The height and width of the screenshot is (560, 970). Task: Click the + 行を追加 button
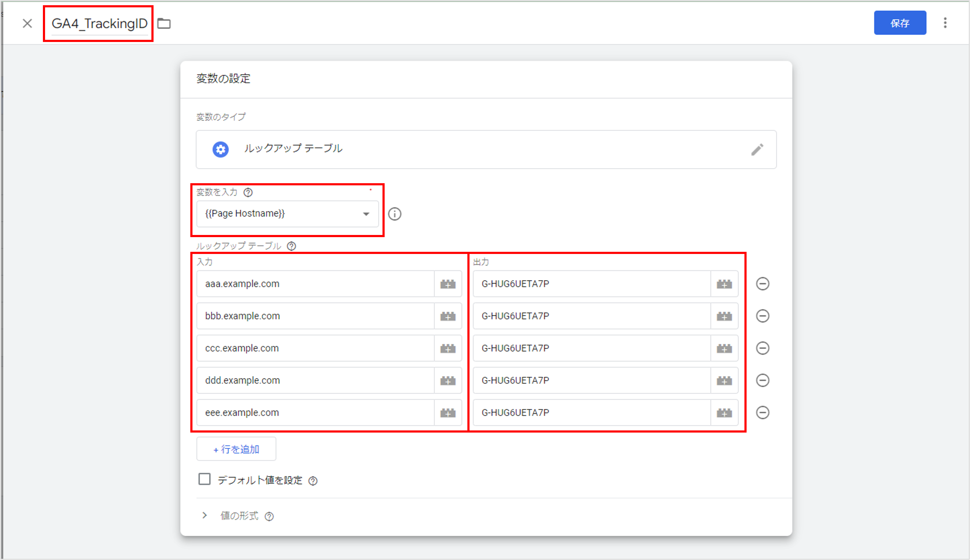pos(236,449)
